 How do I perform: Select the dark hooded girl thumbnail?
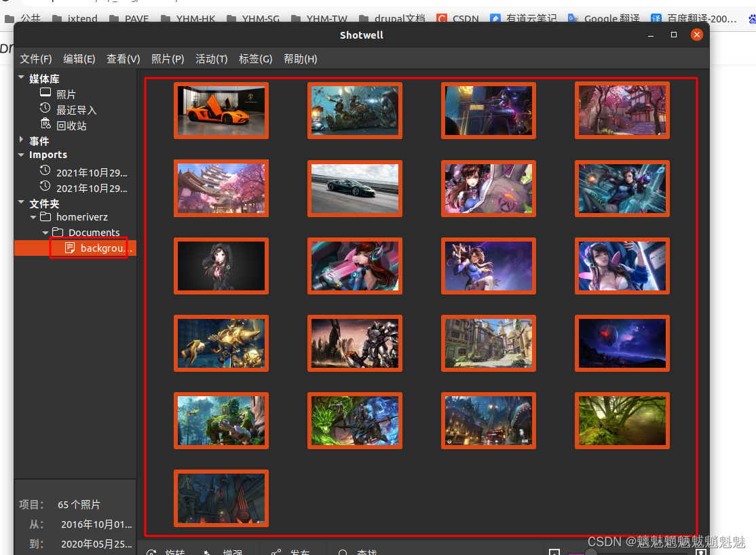pyautogui.click(x=221, y=266)
